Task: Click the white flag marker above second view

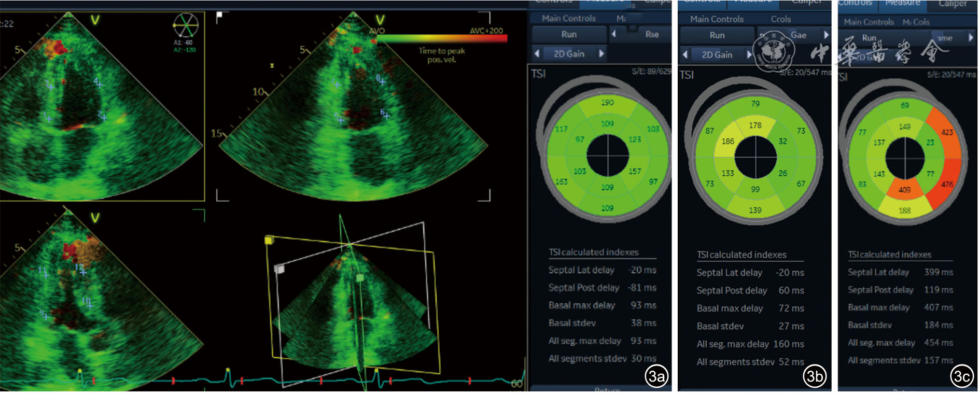Action: [219, 15]
